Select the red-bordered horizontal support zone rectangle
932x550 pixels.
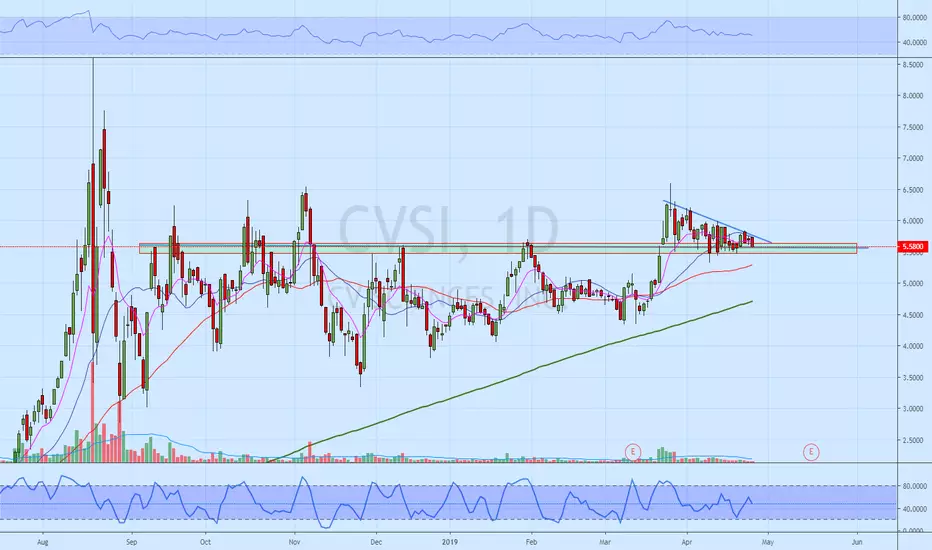tap(498, 248)
